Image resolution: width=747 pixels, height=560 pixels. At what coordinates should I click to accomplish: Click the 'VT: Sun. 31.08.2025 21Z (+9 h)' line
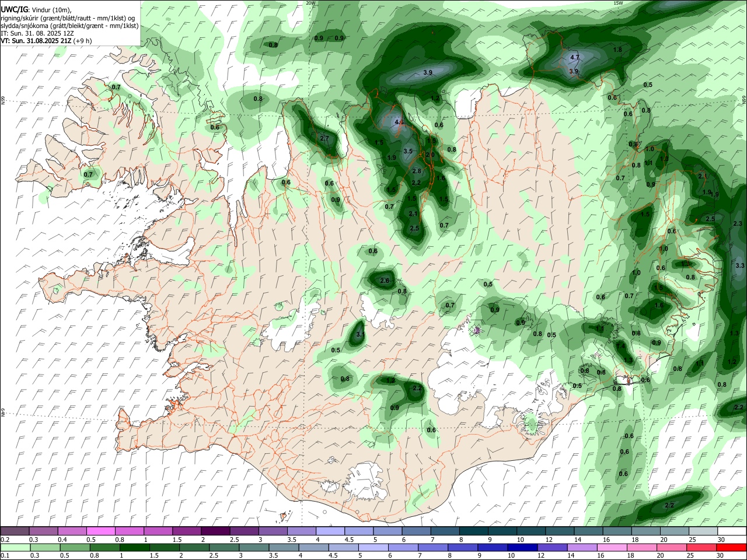pos(46,41)
